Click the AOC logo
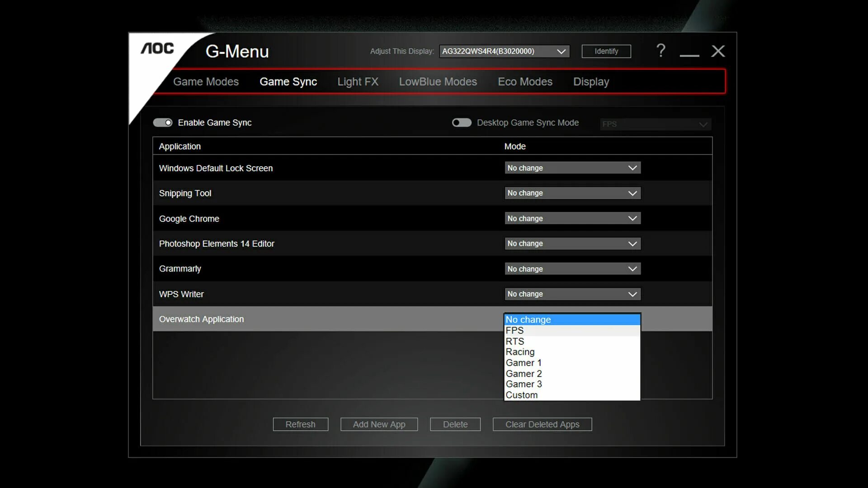The height and width of the screenshot is (488, 868). (x=157, y=48)
